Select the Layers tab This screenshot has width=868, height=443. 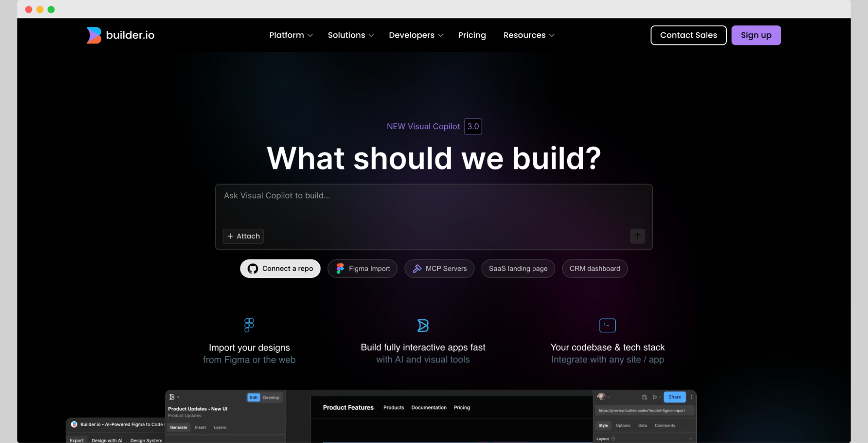click(220, 427)
